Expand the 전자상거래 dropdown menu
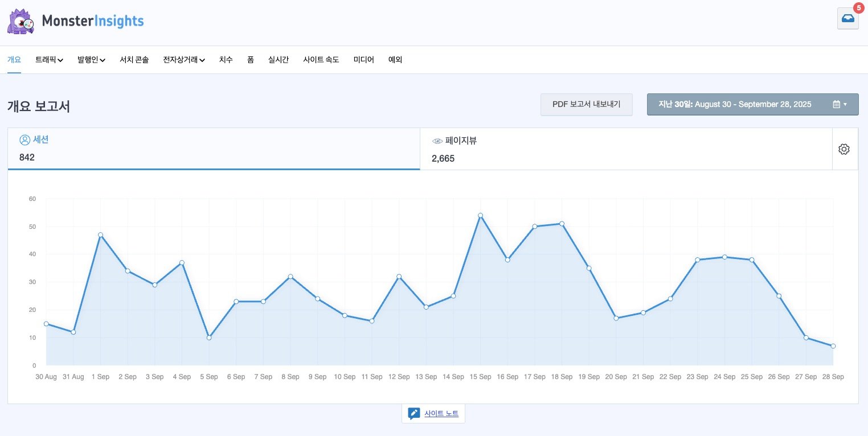The image size is (868, 436). tap(183, 60)
